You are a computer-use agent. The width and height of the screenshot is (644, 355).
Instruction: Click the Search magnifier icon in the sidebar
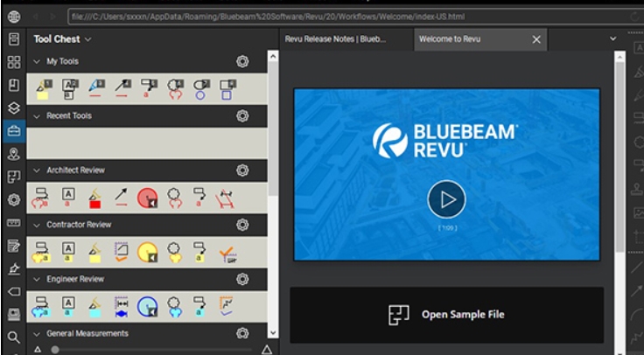click(13, 337)
